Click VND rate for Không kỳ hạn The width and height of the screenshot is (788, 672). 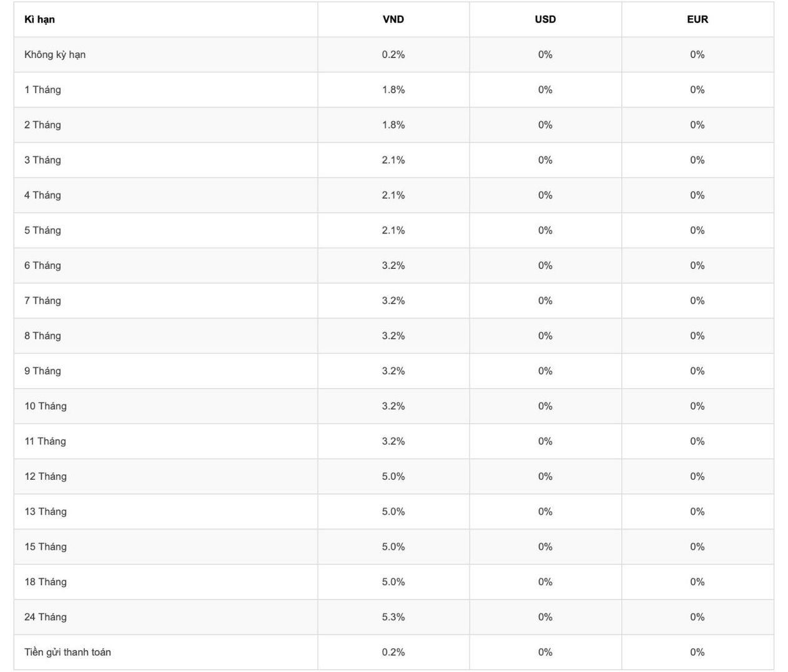393,54
